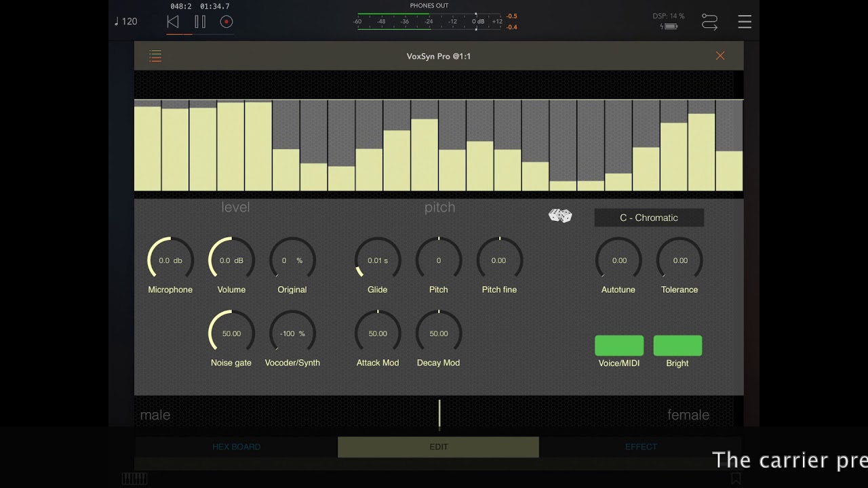Click the battery status icon

(669, 27)
